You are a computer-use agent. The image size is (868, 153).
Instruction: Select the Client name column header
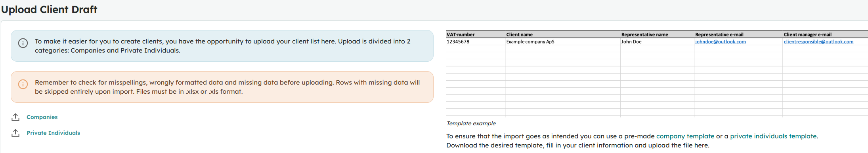pos(519,34)
